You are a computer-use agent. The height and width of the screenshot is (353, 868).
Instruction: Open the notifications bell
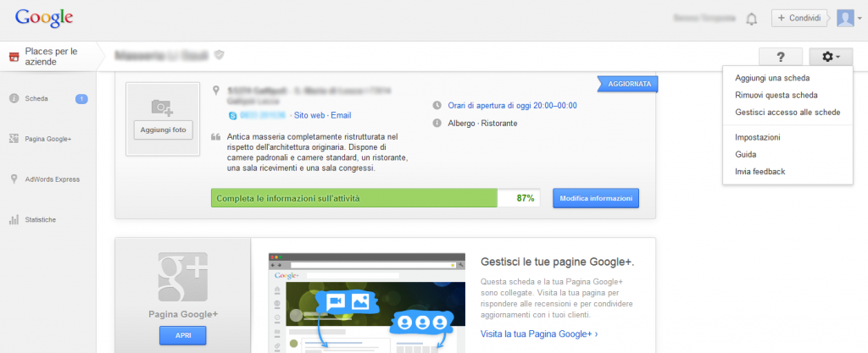[751, 19]
